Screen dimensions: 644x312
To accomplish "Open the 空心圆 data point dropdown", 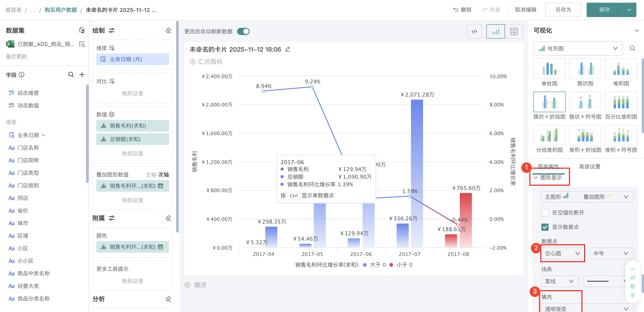I will [x=562, y=253].
